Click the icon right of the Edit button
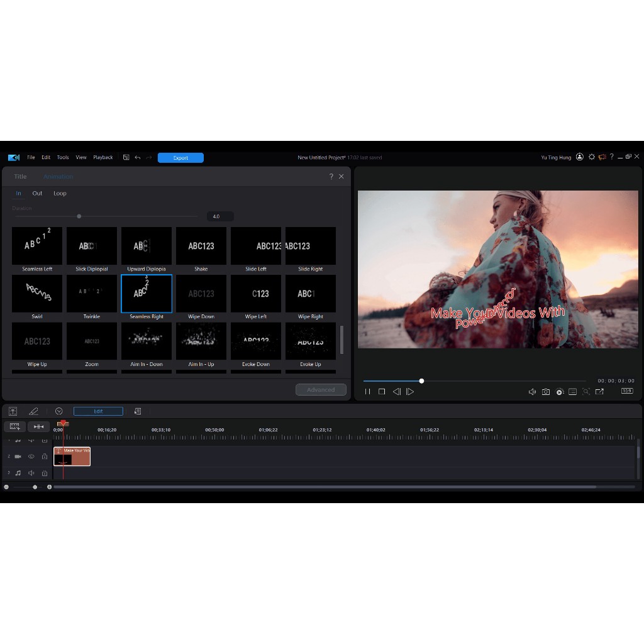This screenshot has width=644, height=644. [x=138, y=411]
